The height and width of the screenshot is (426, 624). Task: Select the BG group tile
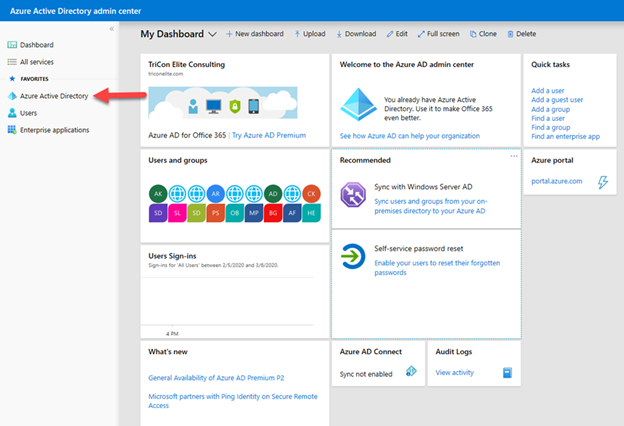pyautogui.click(x=273, y=213)
